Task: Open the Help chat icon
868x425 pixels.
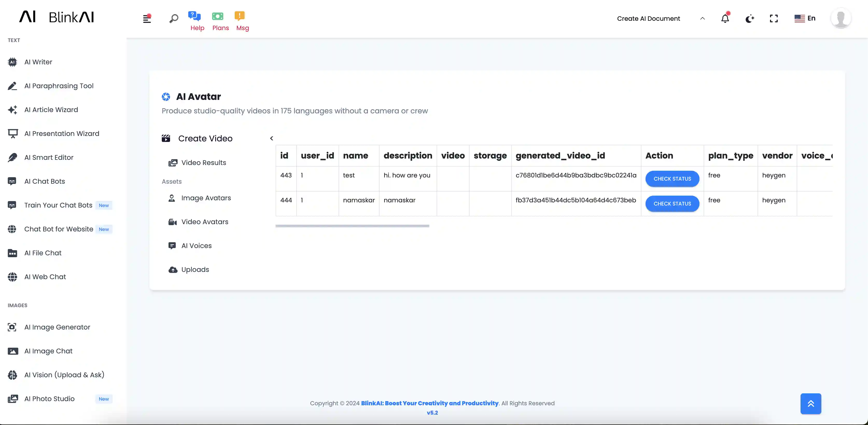Action: point(195,16)
